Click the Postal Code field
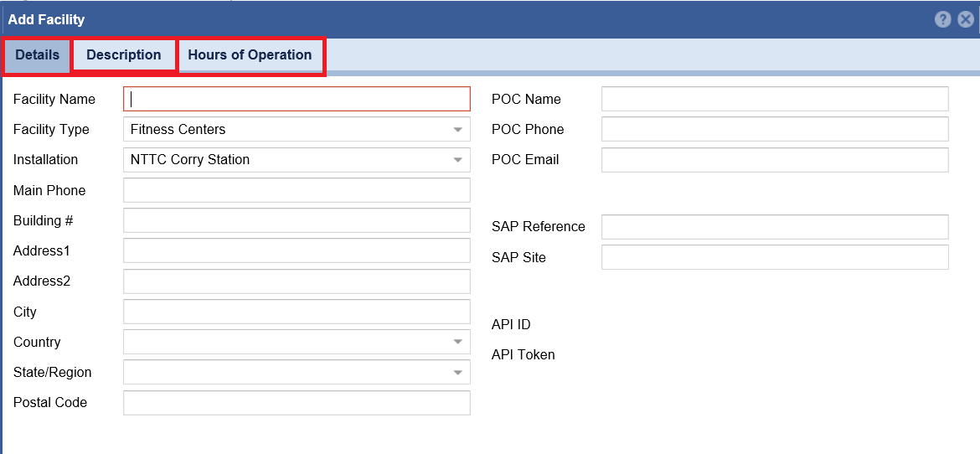980x454 pixels. coord(297,403)
